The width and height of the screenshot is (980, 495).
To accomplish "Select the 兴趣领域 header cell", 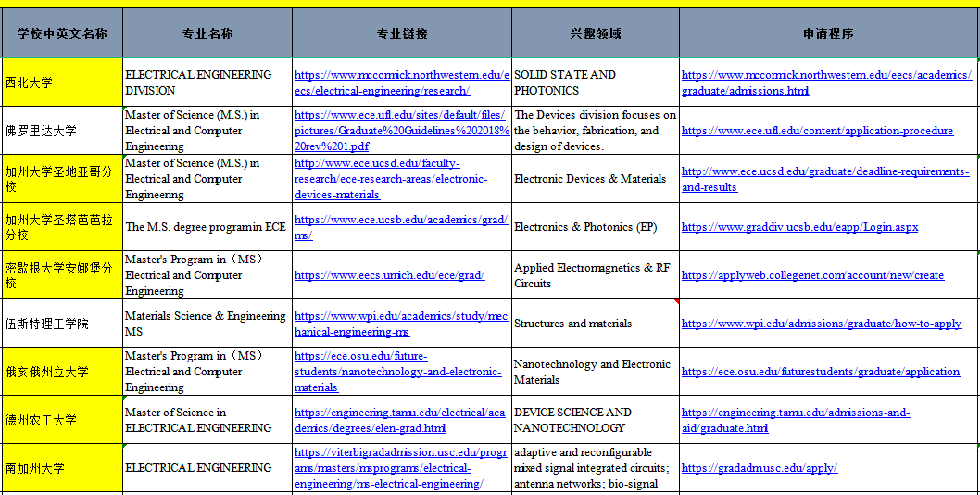I will click(596, 33).
